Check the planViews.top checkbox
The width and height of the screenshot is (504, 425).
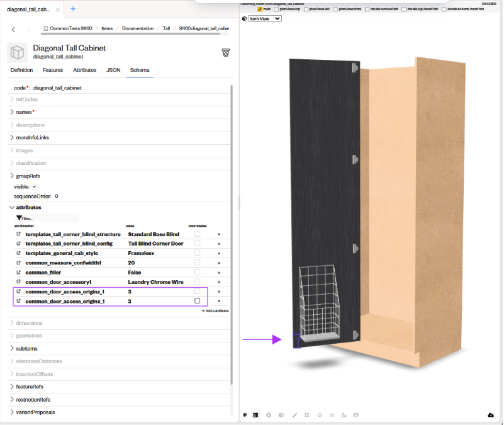(x=276, y=9)
